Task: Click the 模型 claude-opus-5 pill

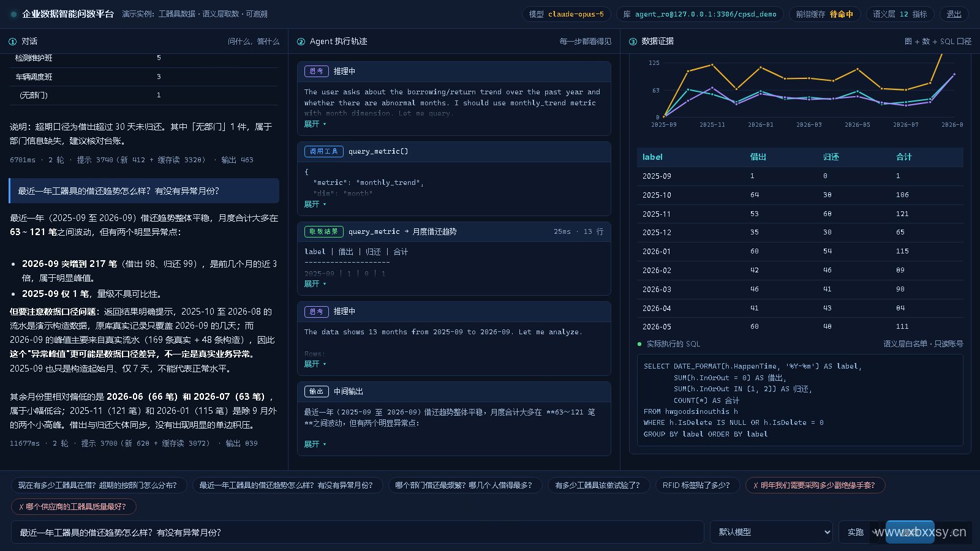Action: (566, 14)
